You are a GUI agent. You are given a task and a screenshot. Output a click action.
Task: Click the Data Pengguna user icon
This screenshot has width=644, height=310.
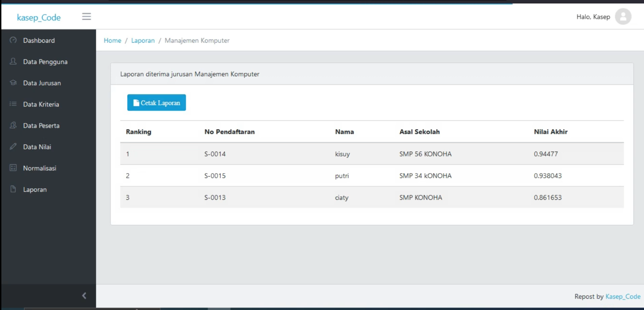click(13, 61)
